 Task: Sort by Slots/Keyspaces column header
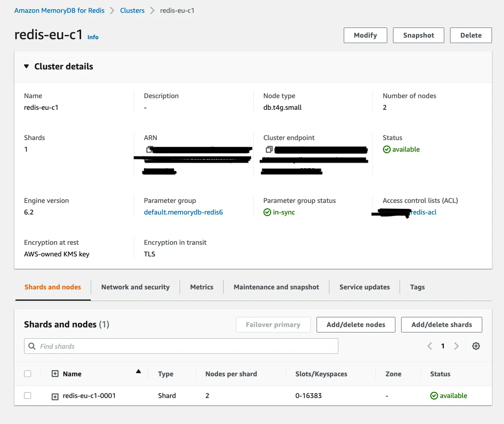point(321,374)
